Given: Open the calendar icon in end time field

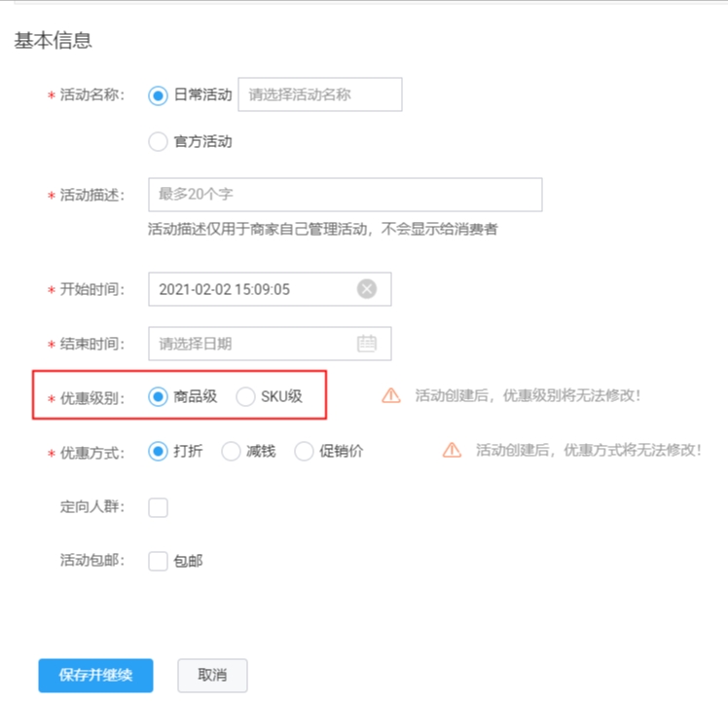Looking at the screenshot, I should (x=367, y=344).
